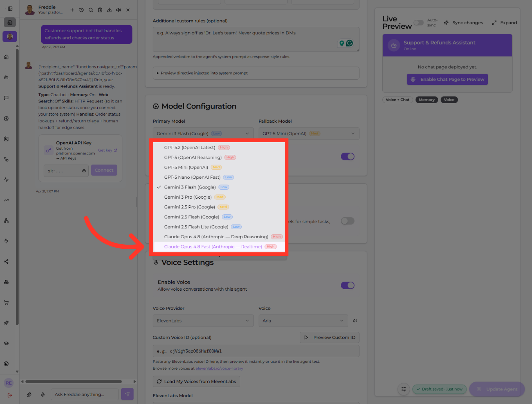532x404 pixels.
Task: Select GPT-5.2 (OpenAI Latest) from the list
Action: pyautogui.click(x=220, y=147)
